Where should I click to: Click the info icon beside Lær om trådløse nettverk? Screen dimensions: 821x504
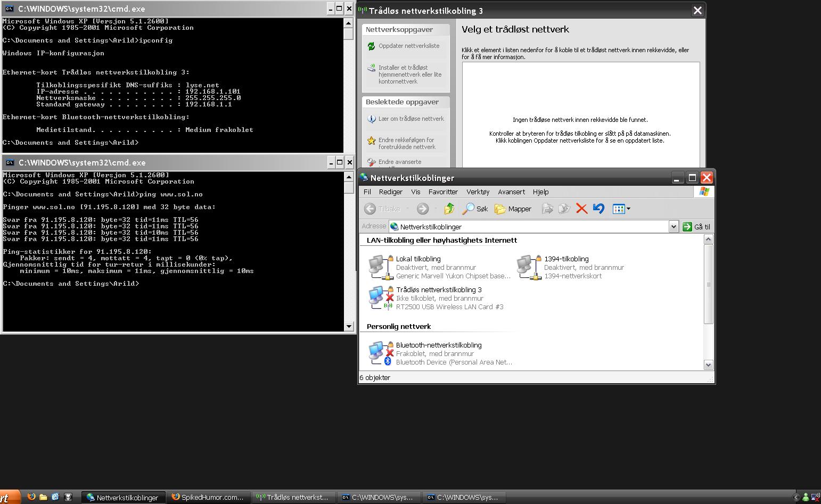(x=371, y=119)
